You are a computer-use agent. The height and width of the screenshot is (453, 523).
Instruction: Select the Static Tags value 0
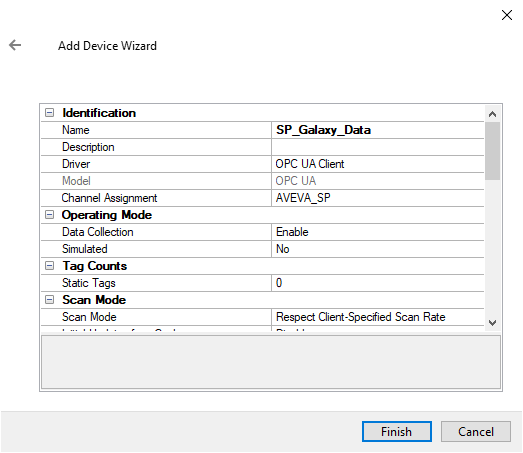[378, 283]
